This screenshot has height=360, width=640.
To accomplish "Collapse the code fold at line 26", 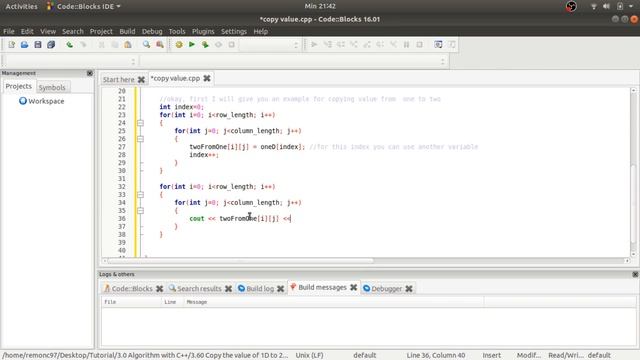I will (x=140, y=139).
